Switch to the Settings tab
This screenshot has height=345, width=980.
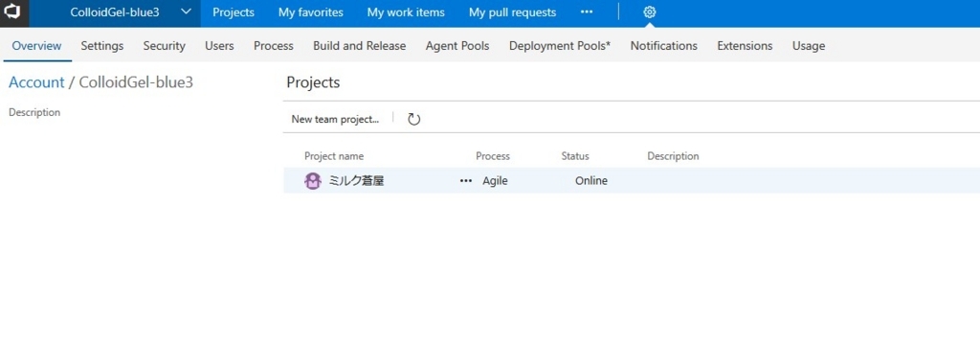101,46
